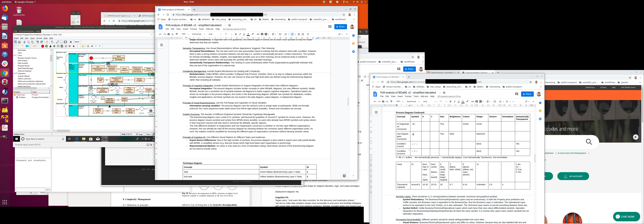644x224 pixels.
Task: Pick the database cylinder symbol in palette
Action: point(58,46)
